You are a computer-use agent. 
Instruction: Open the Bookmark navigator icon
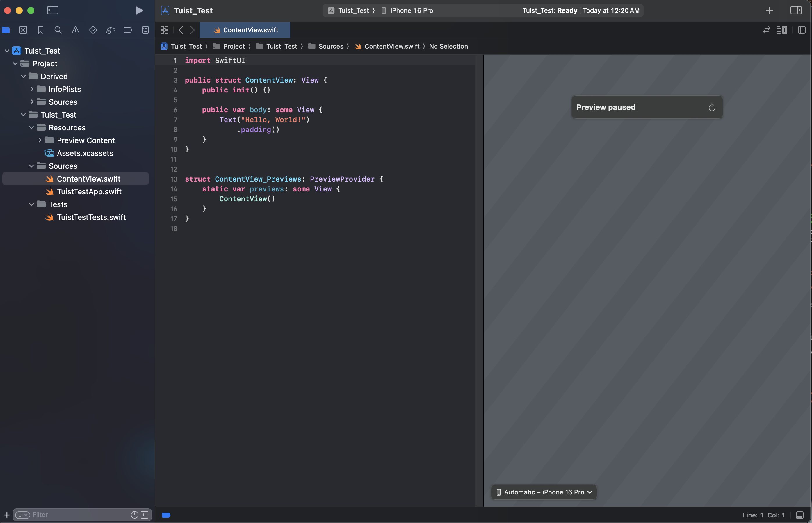coord(41,30)
